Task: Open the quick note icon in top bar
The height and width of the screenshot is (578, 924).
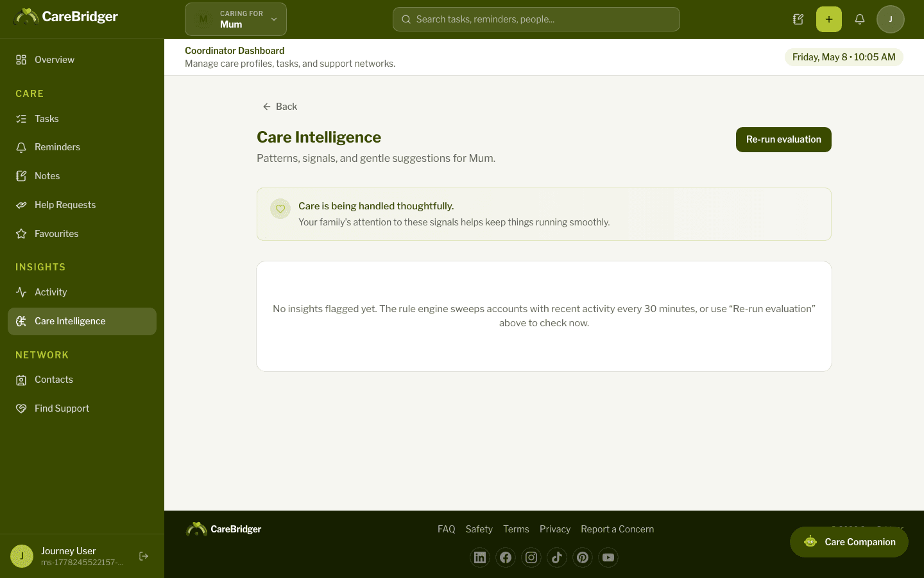Action: [x=798, y=19]
